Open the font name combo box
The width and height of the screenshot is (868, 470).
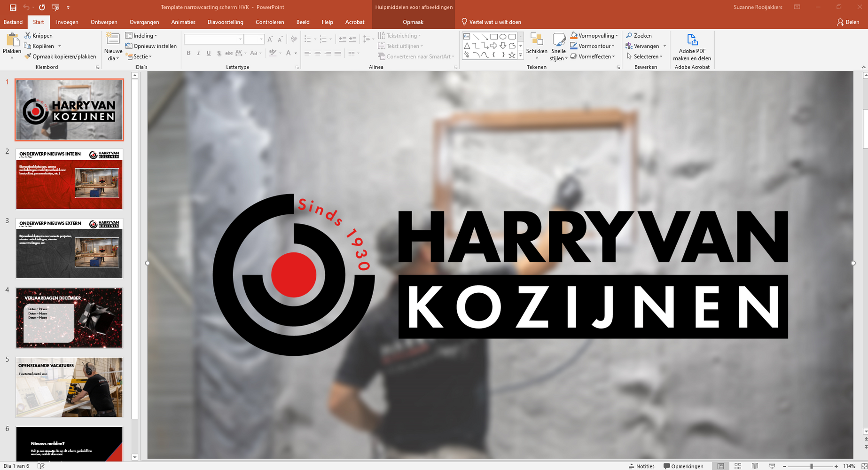tap(214, 39)
